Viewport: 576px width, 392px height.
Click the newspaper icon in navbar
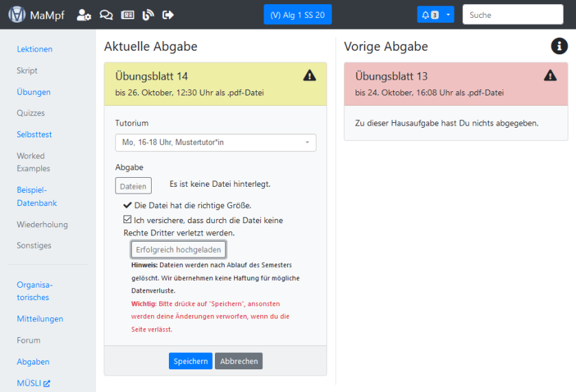(x=127, y=14)
